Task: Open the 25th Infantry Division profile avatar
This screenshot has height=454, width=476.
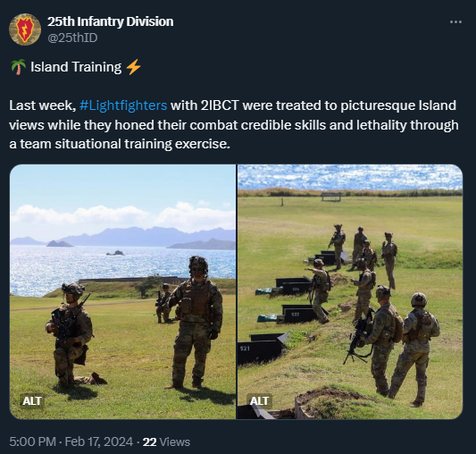Action: pyautogui.click(x=25, y=29)
